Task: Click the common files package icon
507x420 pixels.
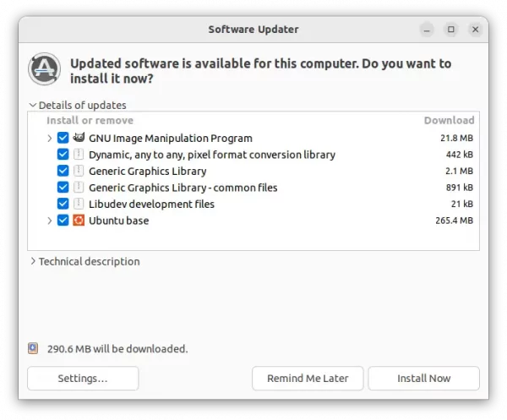Action: 79,188
